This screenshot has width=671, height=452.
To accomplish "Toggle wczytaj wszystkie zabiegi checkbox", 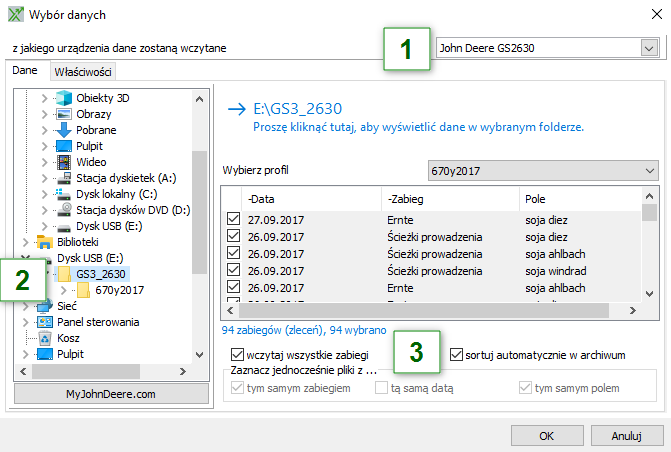I will pos(238,355).
